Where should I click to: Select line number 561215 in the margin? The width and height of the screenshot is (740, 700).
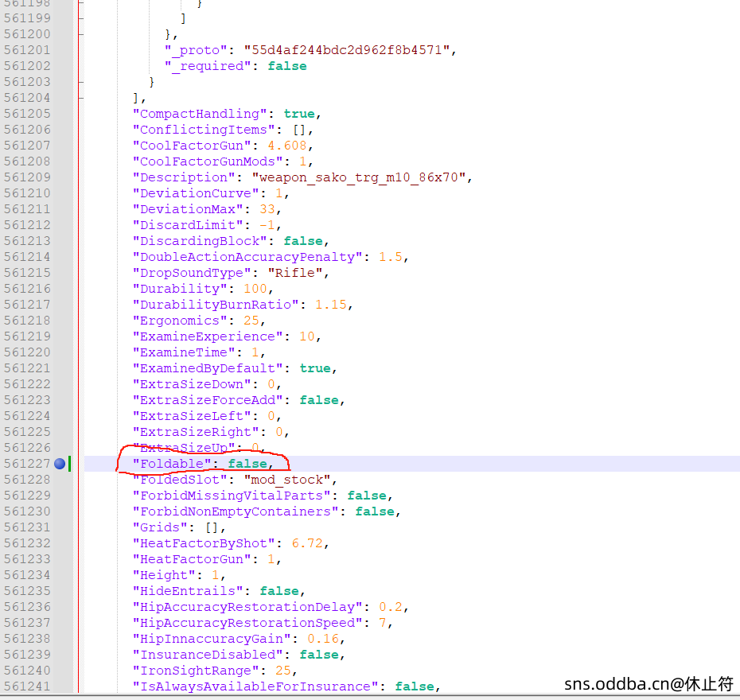27,273
